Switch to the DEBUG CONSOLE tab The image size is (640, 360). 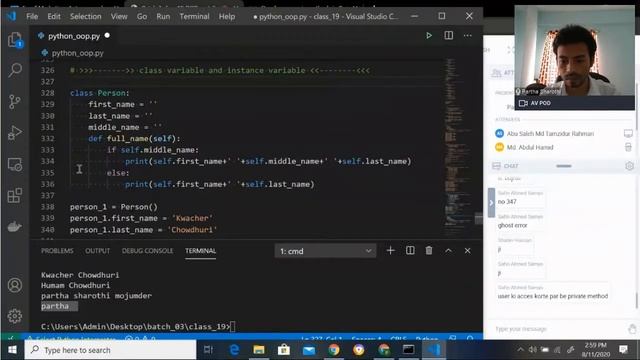click(147, 251)
